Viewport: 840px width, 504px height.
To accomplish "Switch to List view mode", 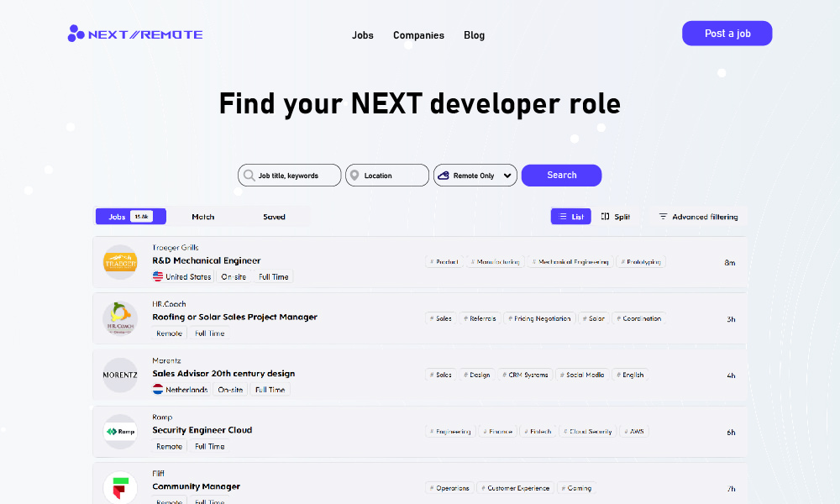I will click(x=570, y=216).
